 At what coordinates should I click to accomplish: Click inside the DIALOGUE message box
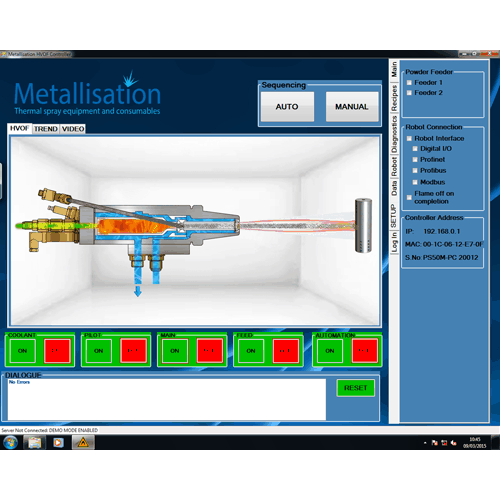[x=167, y=399]
